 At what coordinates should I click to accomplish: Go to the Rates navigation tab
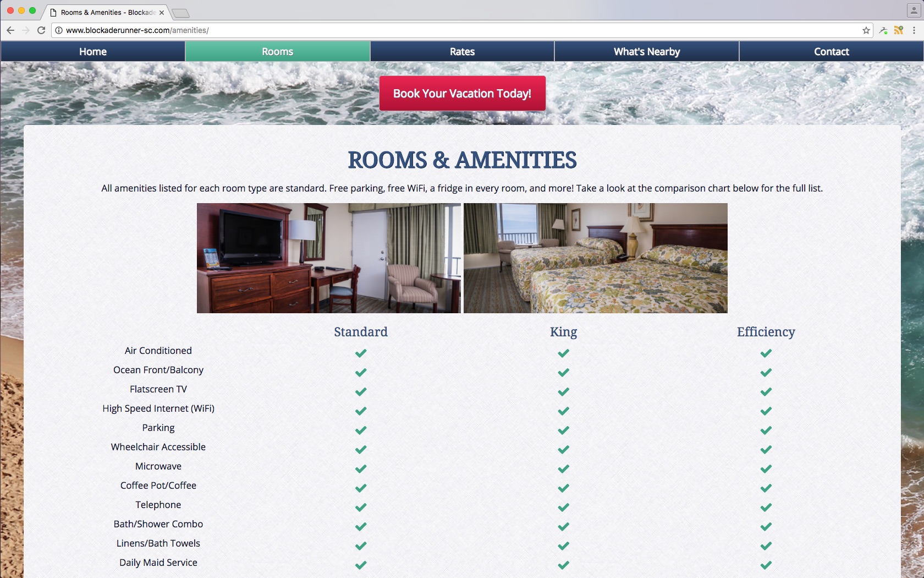point(462,51)
